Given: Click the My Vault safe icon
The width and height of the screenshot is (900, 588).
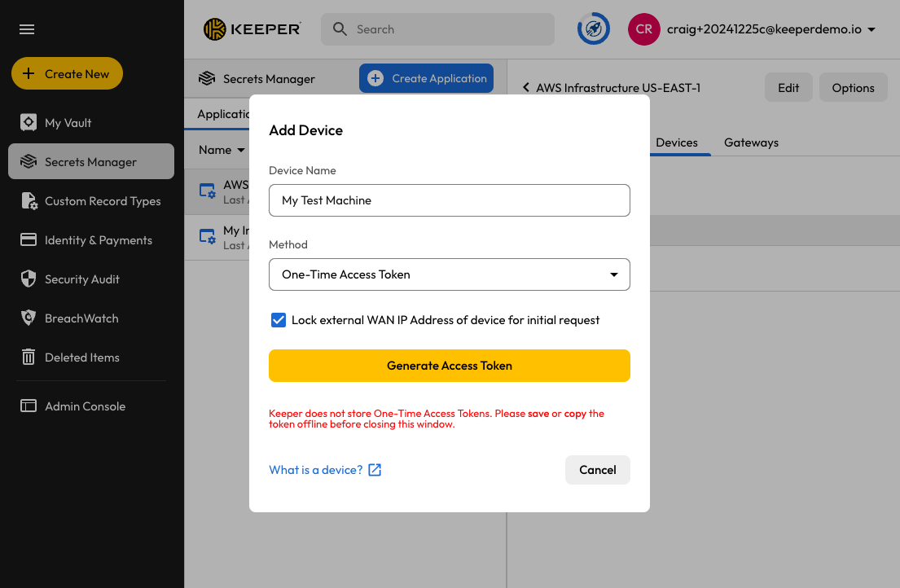Looking at the screenshot, I should (29, 123).
